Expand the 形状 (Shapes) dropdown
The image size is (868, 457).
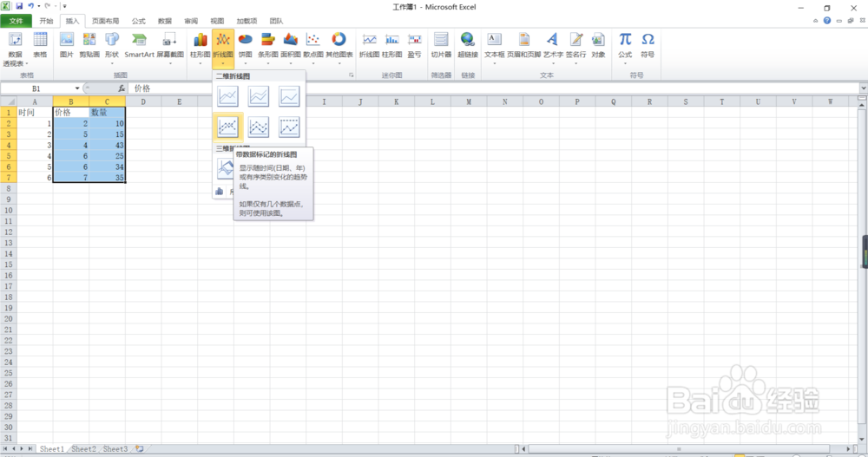click(x=112, y=63)
